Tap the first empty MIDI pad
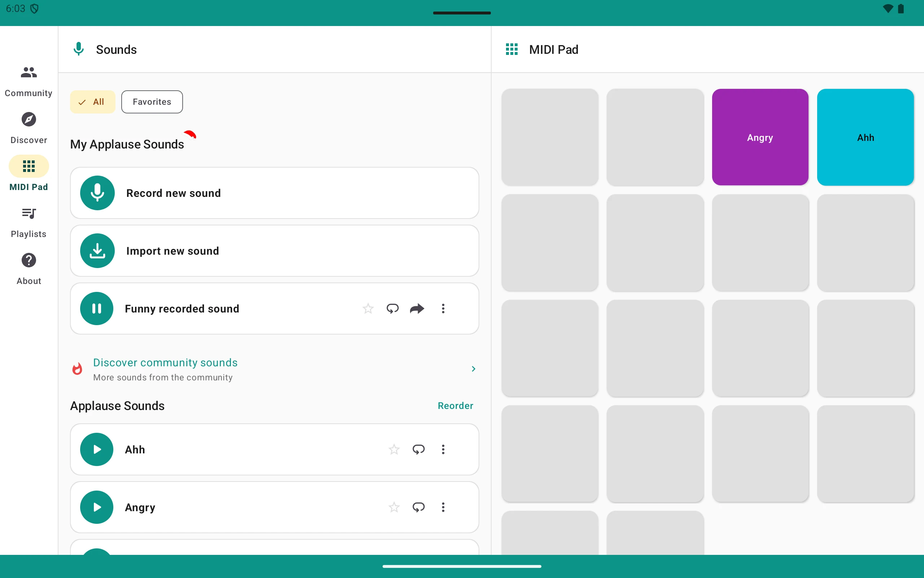 click(x=550, y=137)
